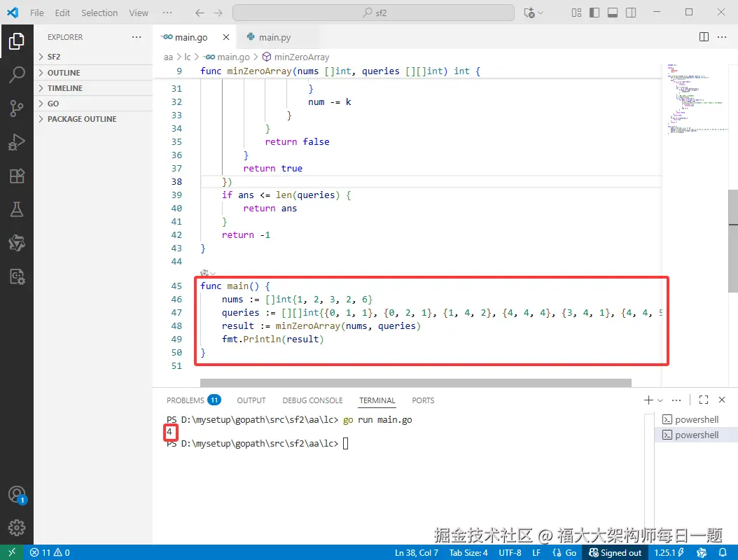Open Explorer Views and More Actions
The width and height of the screenshot is (738, 560).
click(137, 36)
